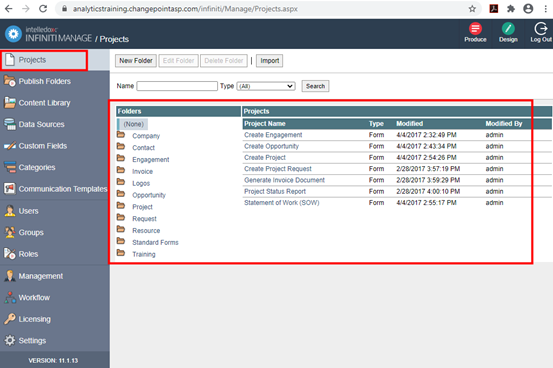Click the Roles sidebar icon
The image size is (553, 368).
(x=10, y=254)
